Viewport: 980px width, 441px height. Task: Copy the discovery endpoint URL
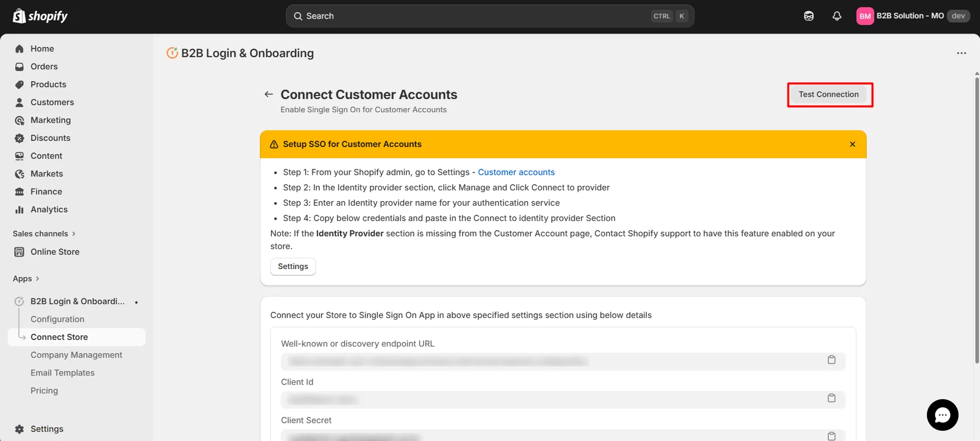pyautogui.click(x=831, y=360)
